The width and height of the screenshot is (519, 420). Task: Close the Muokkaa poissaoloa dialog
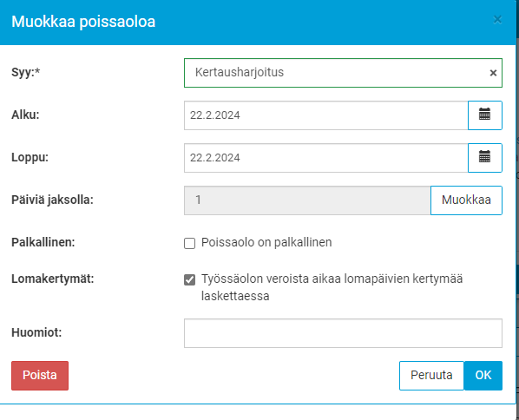coord(497,20)
